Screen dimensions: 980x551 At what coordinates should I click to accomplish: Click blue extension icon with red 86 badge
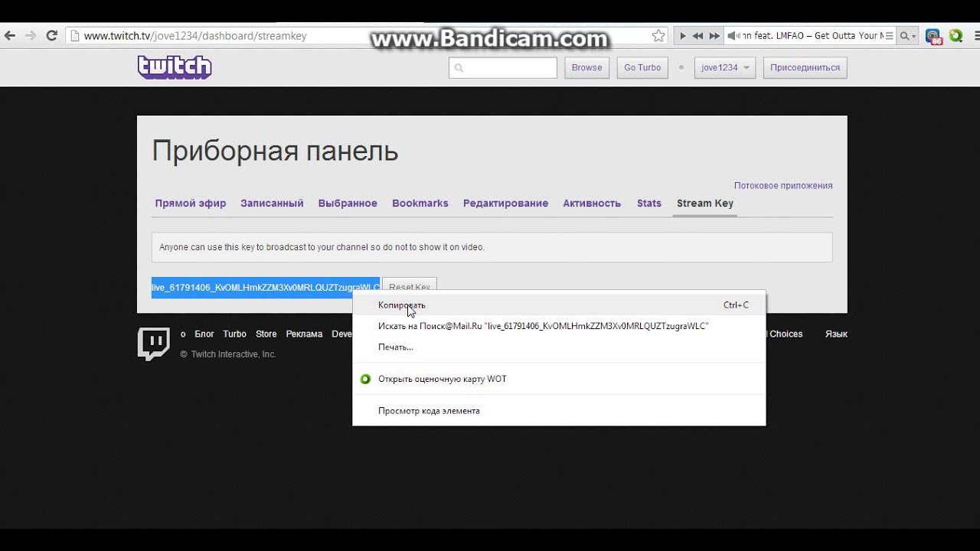pos(933,35)
